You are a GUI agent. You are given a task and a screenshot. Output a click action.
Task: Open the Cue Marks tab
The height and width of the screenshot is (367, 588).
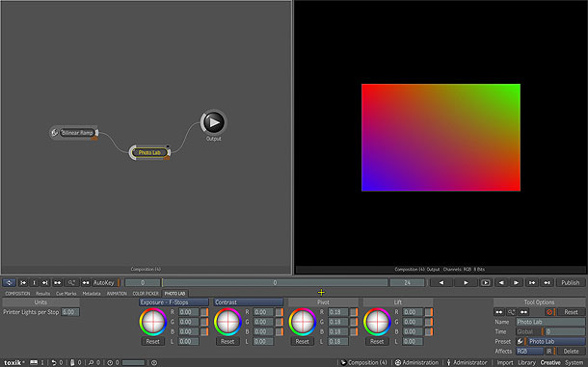click(x=66, y=294)
